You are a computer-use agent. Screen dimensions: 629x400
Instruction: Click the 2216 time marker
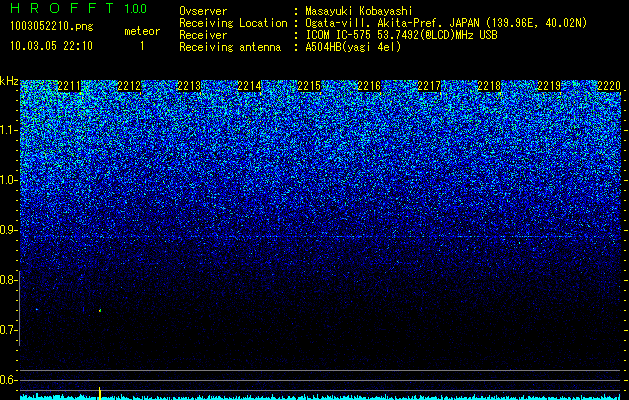[x=369, y=86]
